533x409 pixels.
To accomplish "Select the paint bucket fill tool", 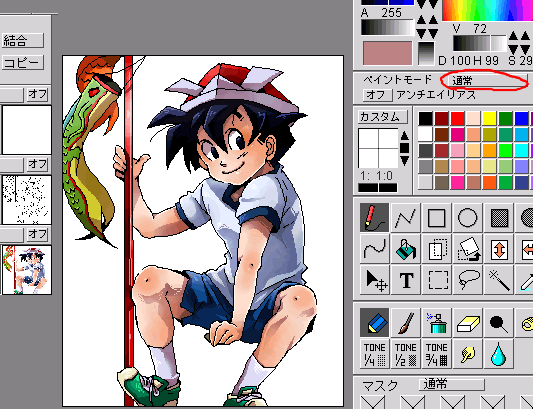I will click(406, 249).
